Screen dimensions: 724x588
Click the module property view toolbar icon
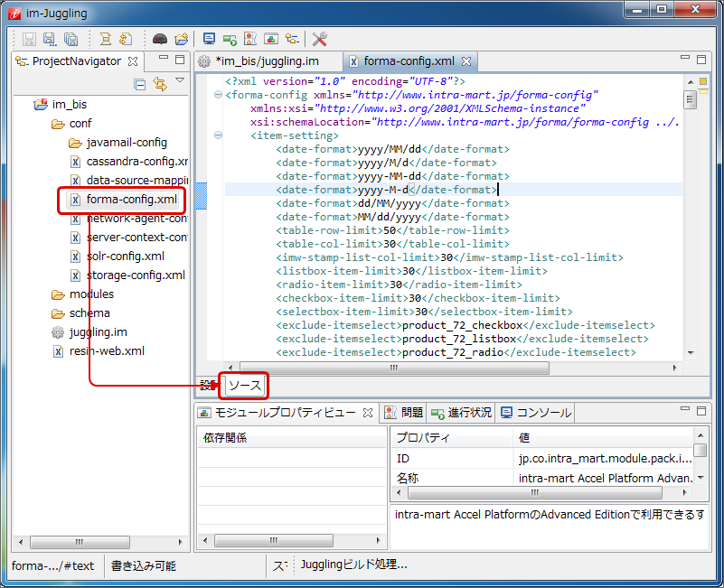(271, 39)
